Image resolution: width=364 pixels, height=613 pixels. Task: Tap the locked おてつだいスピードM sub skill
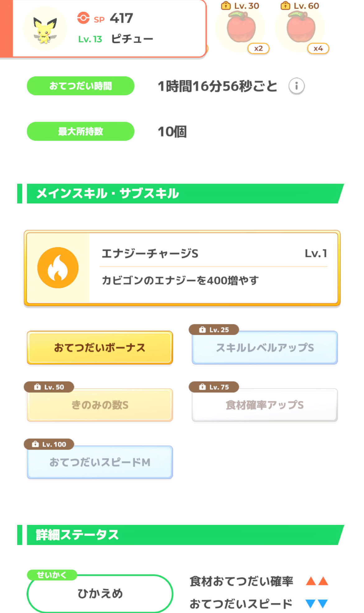point(100,462)
